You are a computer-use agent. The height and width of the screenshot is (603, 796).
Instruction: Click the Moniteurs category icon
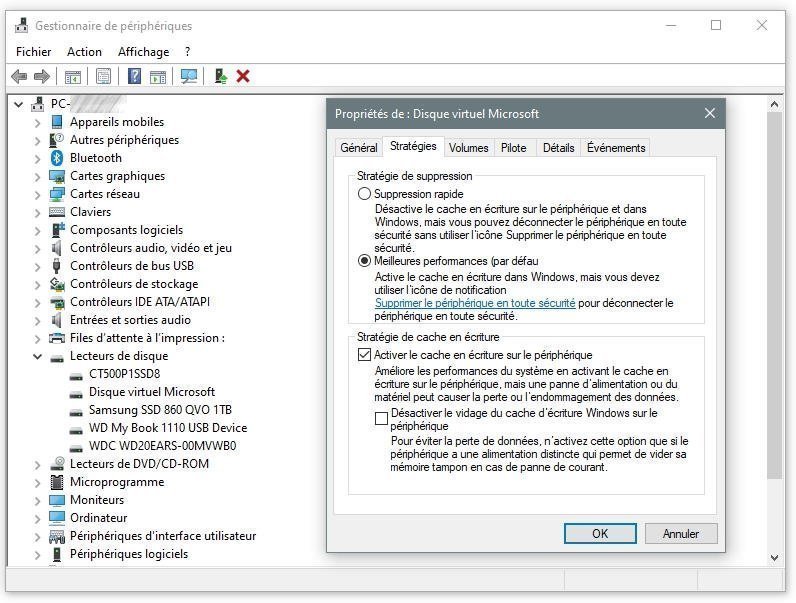57,500
